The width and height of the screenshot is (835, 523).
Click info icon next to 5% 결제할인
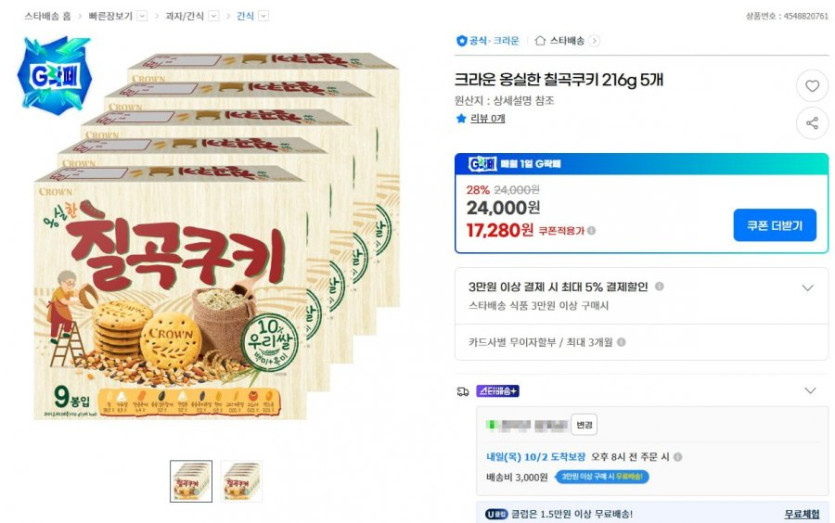click(659, 287)
